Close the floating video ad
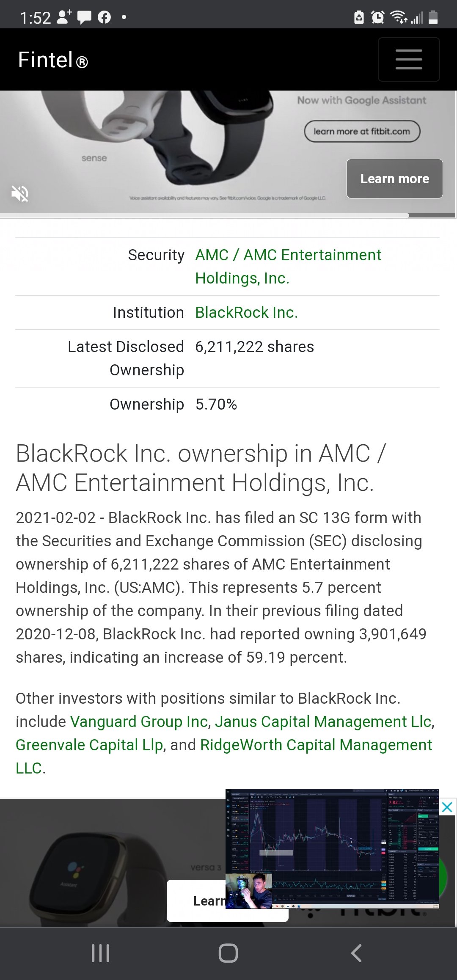457x980 pixels. [447, 807]
